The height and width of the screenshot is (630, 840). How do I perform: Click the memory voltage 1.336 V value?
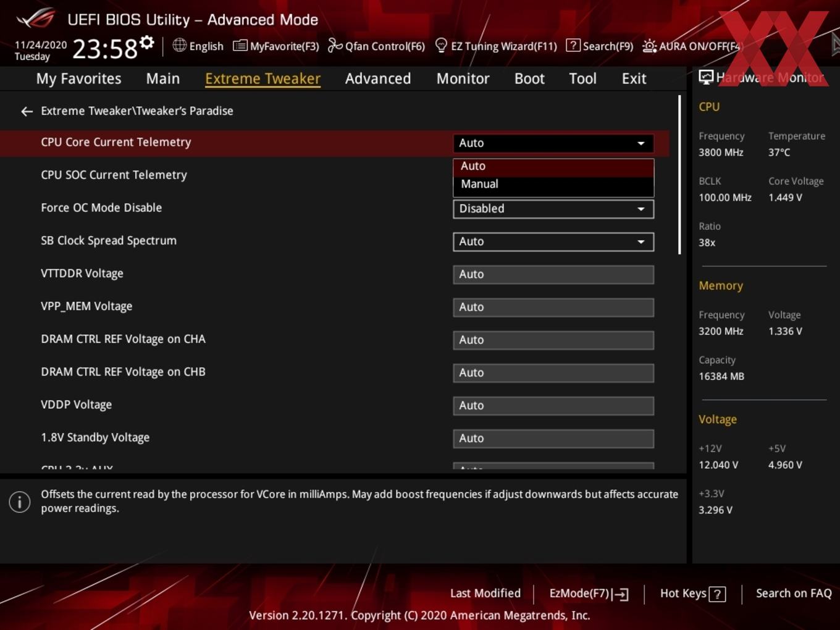click(785, 331)
